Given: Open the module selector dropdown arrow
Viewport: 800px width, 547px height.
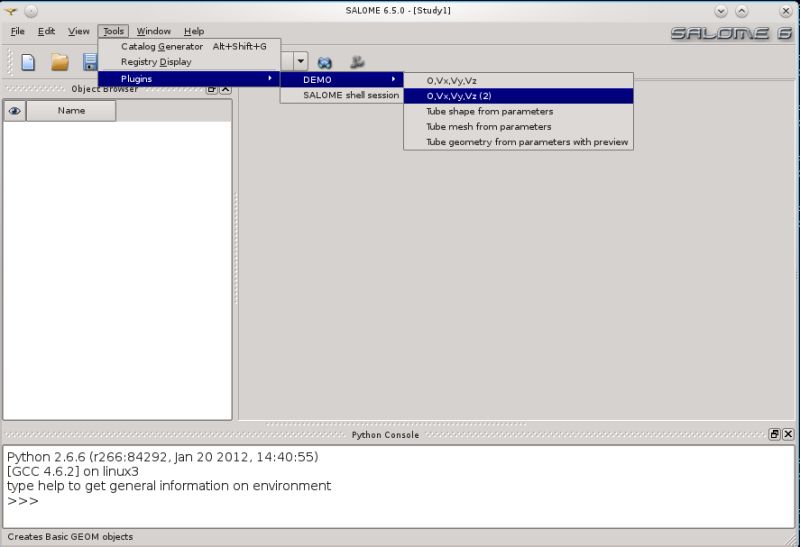Looking at the screenshot, I should pyautogui.click(x=301, y=61).
